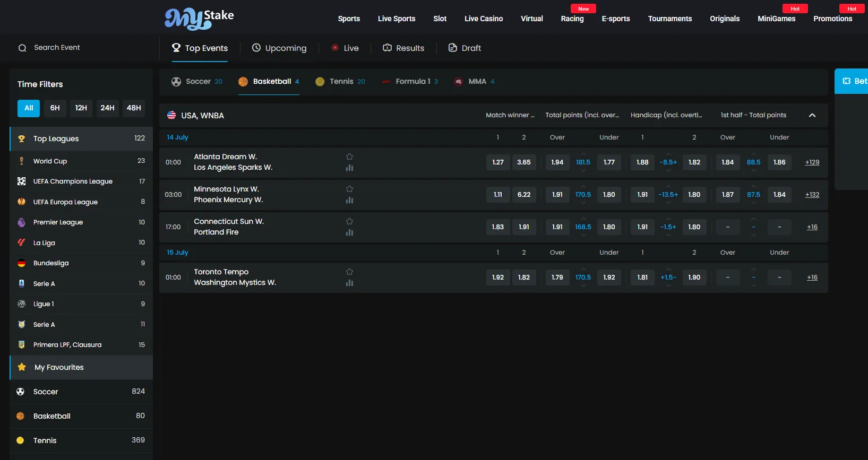This screenshot has width=868, height=460.
Task: Increase total points line above 181.5
Action: (583, 154)
